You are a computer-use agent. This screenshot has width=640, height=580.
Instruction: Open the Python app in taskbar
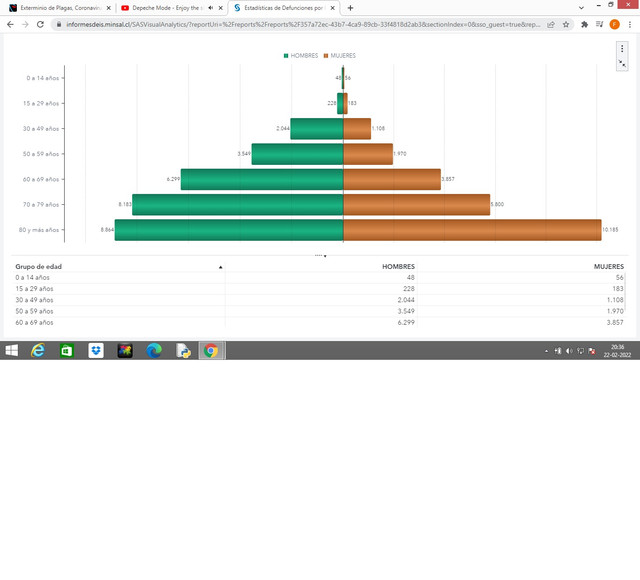183,351
